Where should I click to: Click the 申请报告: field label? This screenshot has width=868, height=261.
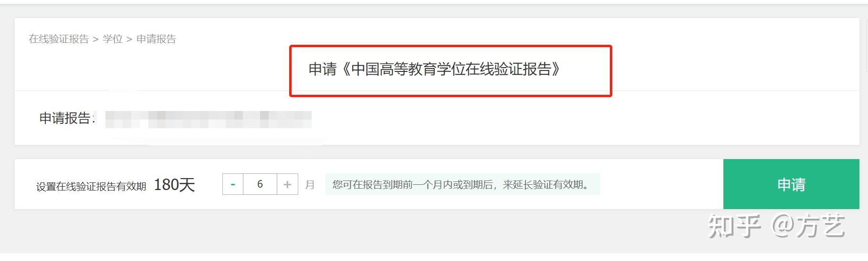67,118
